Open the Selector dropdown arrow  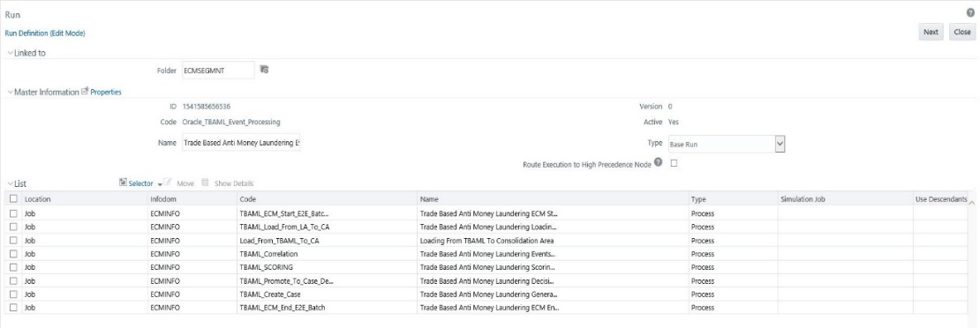(x=160, y=184)
